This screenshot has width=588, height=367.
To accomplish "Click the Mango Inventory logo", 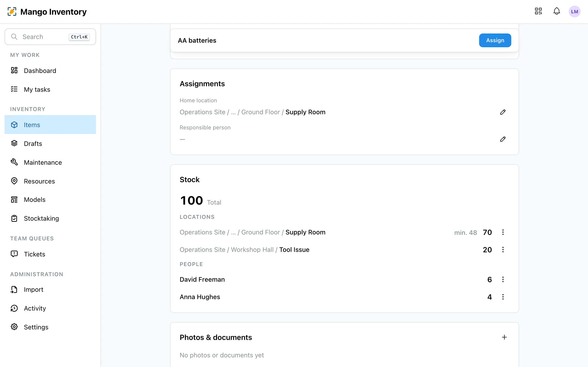I will pyautogui.click(x=47, y=12).
